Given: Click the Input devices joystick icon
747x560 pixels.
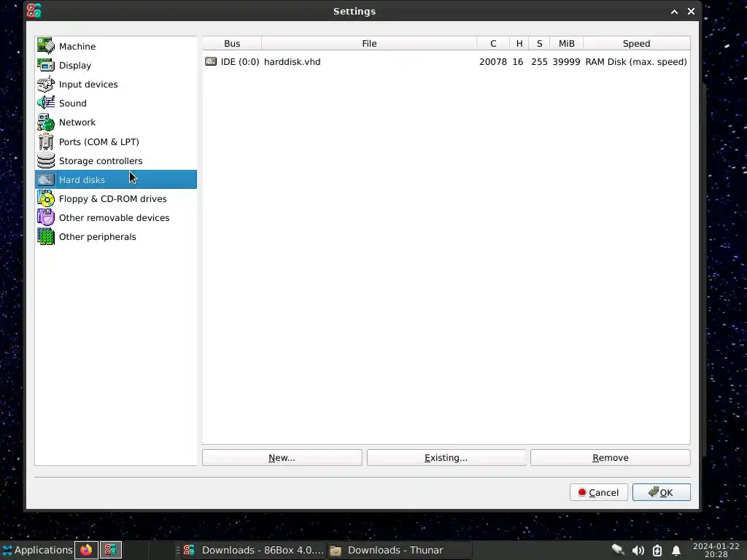Looking at the screenshot, I should (x=46, y=85).
